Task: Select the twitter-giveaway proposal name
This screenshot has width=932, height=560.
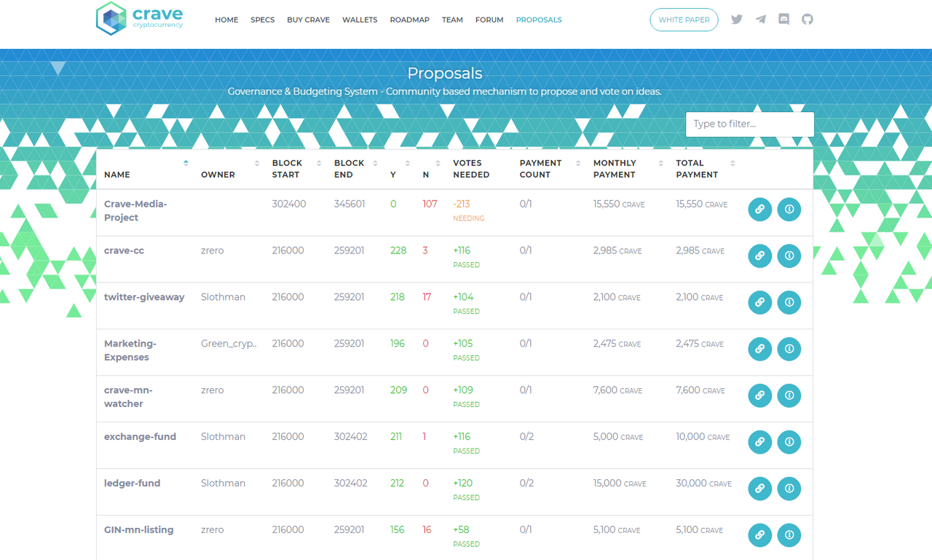Action: pos(144,297)
